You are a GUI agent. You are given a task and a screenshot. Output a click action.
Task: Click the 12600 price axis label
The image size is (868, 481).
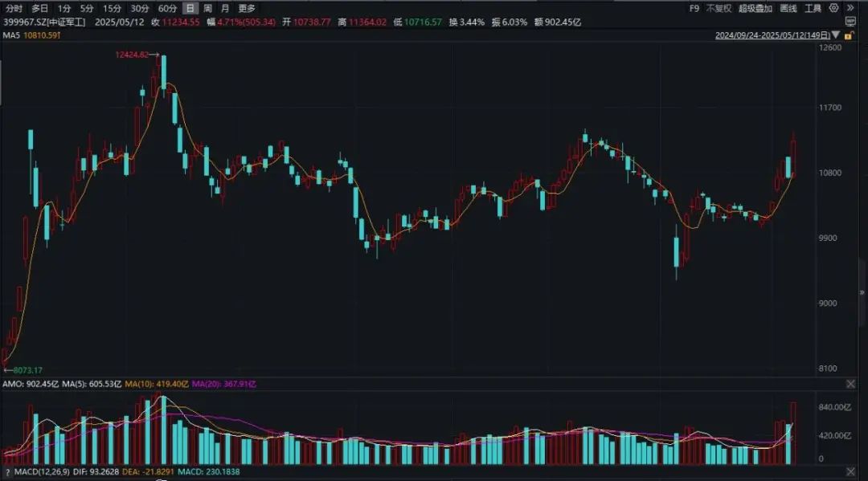tap(829, 47)
